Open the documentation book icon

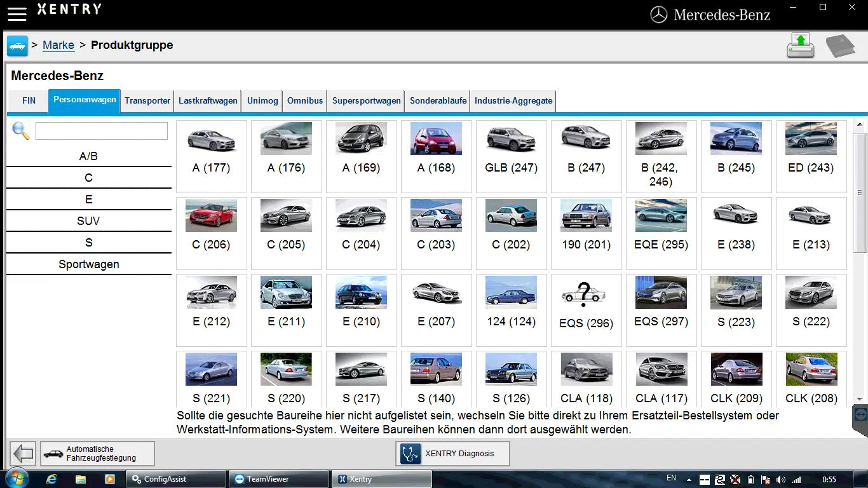point(842,45)
